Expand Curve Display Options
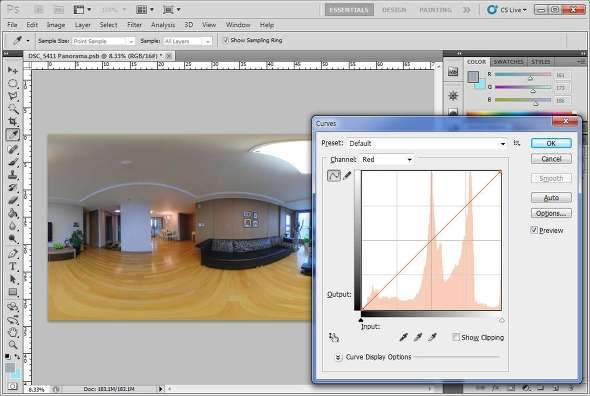The image size is (590, 396). pos(338,357)
